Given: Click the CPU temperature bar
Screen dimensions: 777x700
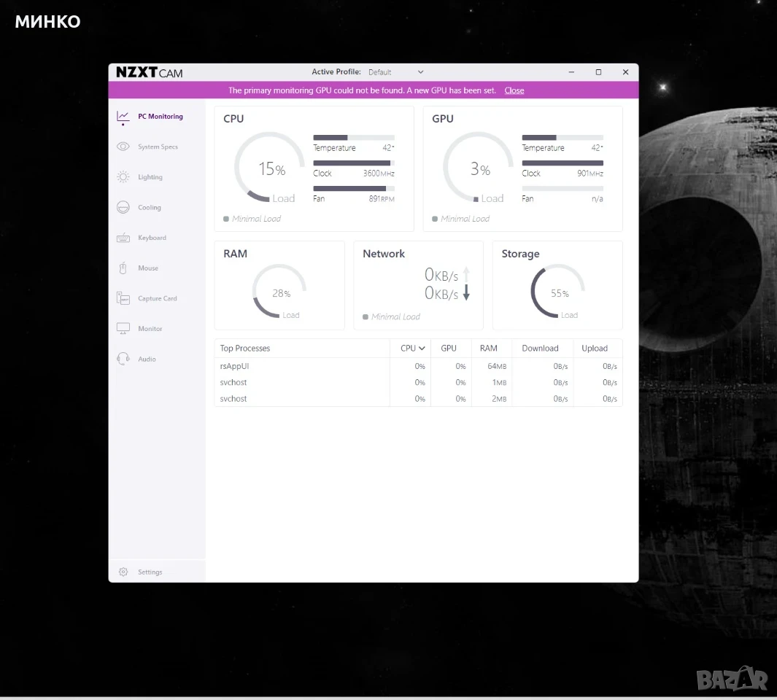Looking at the screenshot, I should tap(354, 137).
